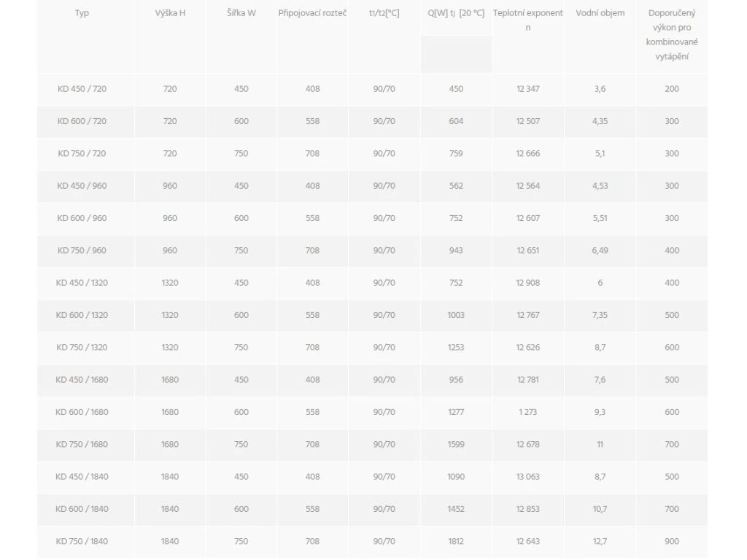Select the output value 1003 cell

click(x=456, y=315)
